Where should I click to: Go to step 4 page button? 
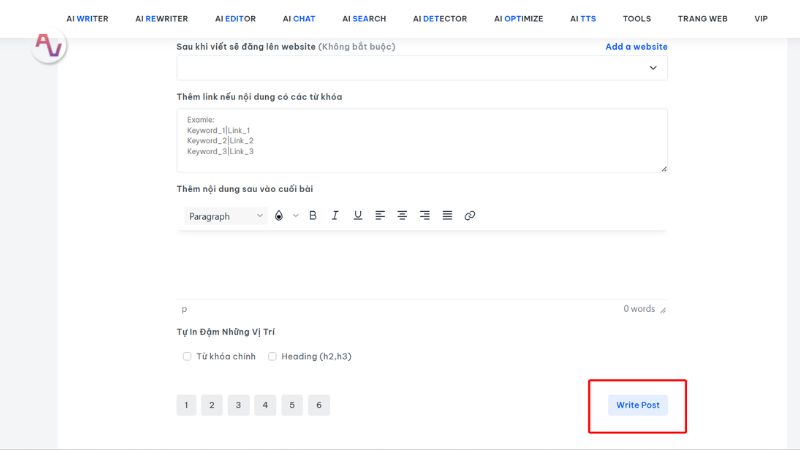[265, 405]
